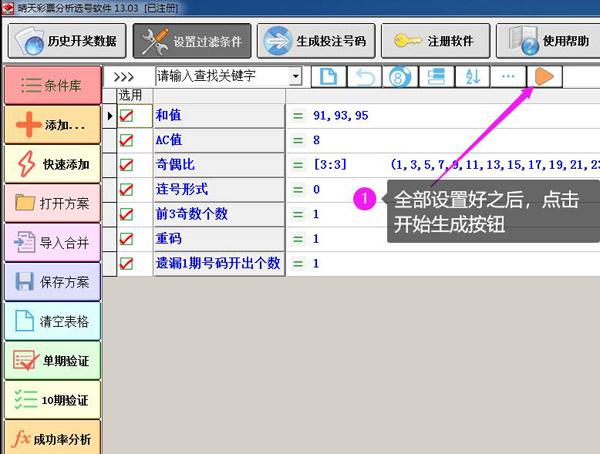The height and width of the screenshot is (454, 600).
Task: Click the stacked rows layout toolbar icon
Action: point(436,76)
